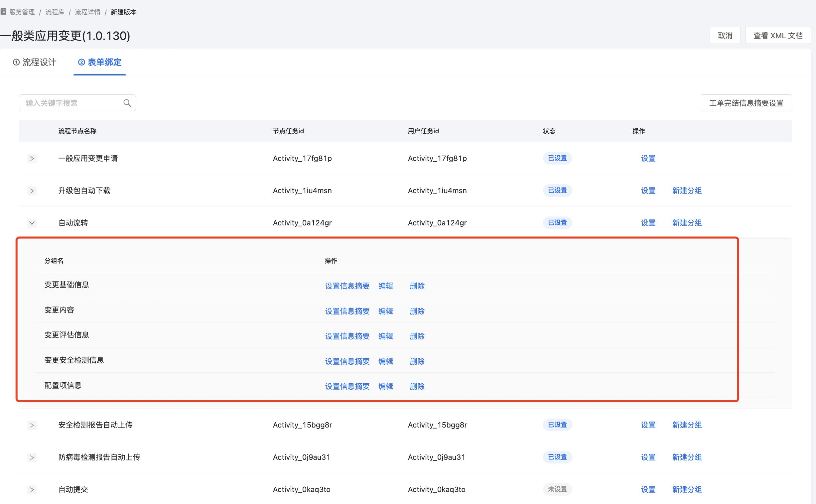Click the search magnifier icon

click(127, 103)
